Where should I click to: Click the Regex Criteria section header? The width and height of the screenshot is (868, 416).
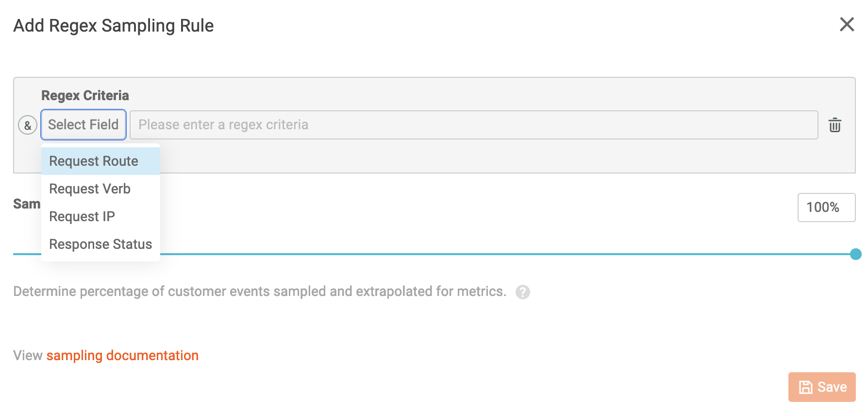85,95
